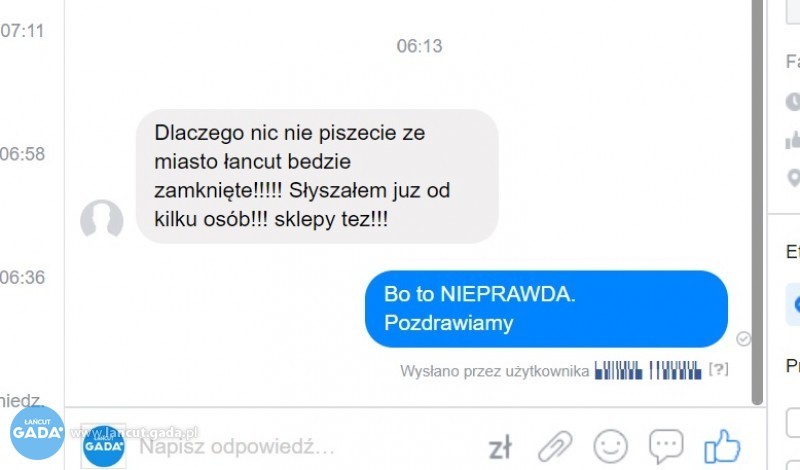Click the zł payment request icon
This screenshot has width=800, height=470.
point(499,449)
